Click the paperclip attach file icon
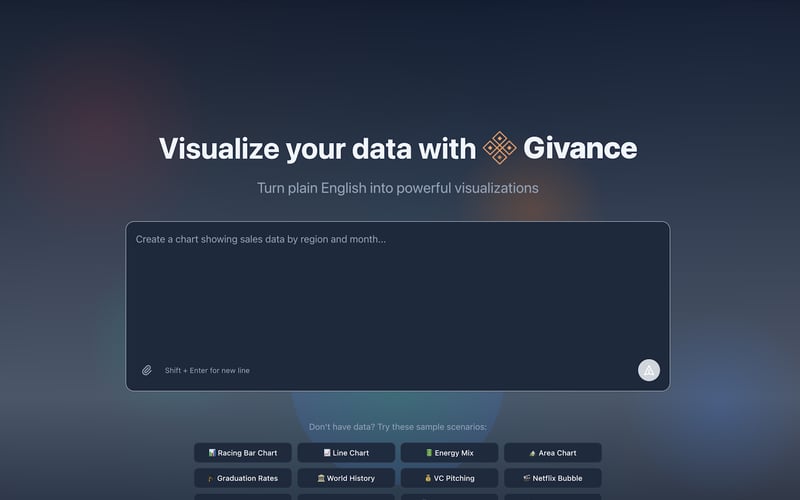The height and width of the screenshot is (500, 800). click(x=146, y=370)
